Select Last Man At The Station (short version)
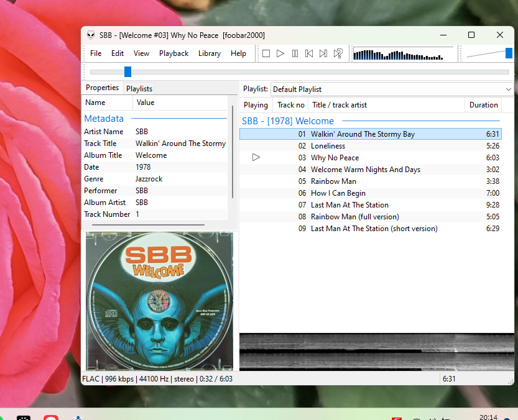This screenshot has width=518, height=420. coord(371,229)
